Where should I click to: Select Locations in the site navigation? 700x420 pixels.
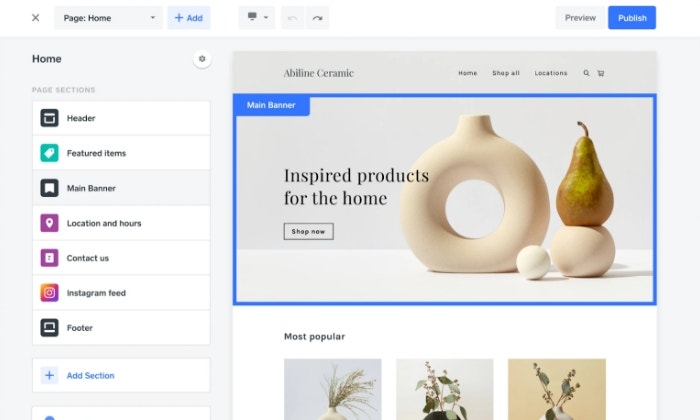(550, 73)
